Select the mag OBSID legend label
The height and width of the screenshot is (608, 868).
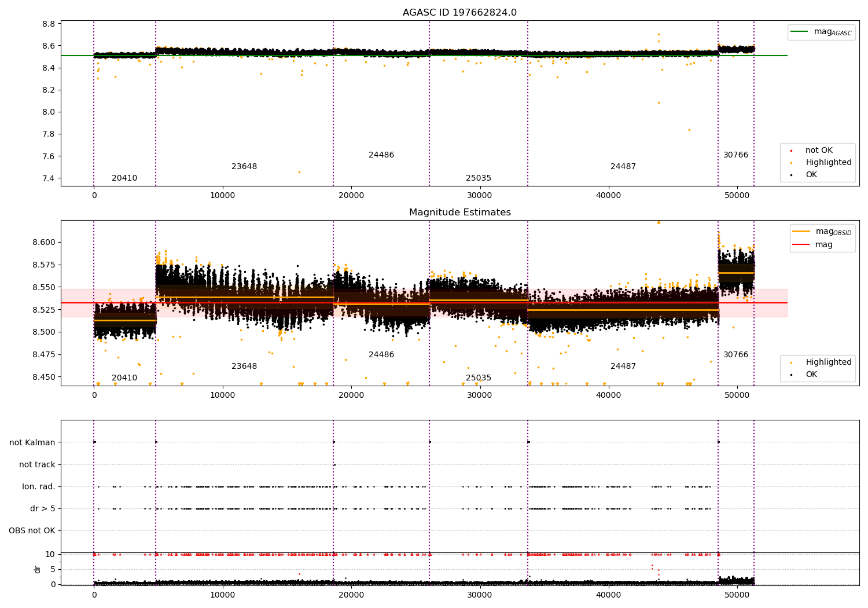(x=833, y=232)
